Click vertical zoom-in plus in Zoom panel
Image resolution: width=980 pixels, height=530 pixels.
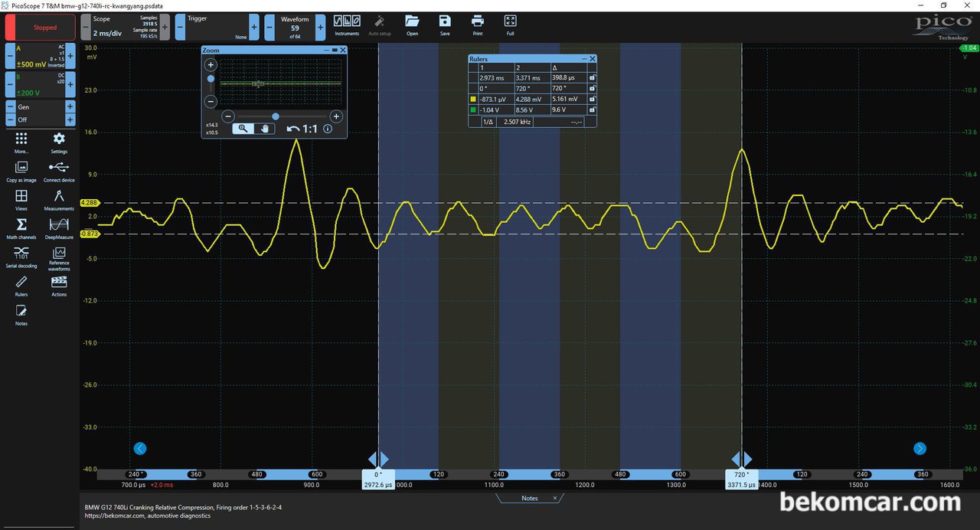[x=211, y=64]
